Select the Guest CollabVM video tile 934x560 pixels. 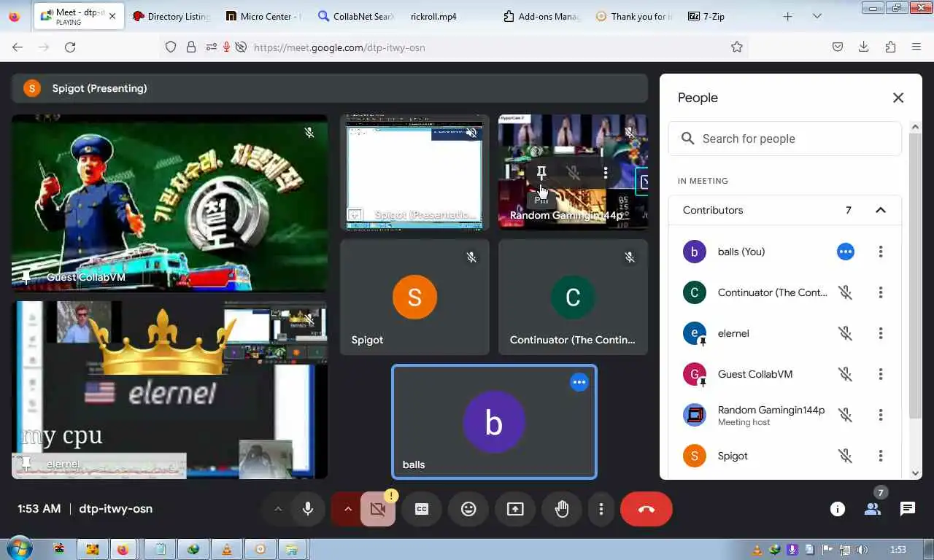click(169, 203)
